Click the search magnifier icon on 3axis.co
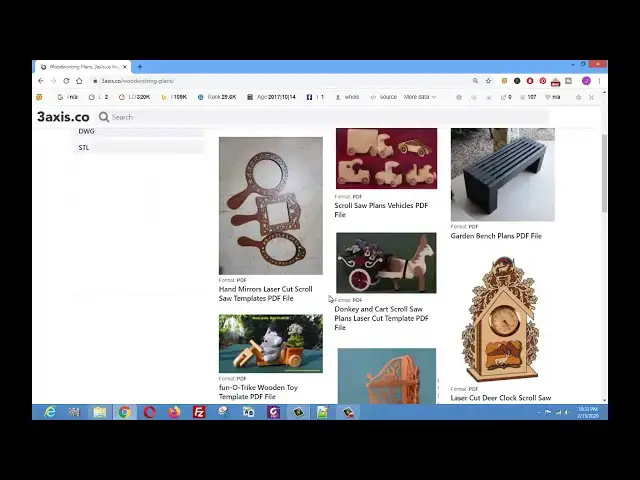Viewport: 640px width, 480px height. click(104, 117)
